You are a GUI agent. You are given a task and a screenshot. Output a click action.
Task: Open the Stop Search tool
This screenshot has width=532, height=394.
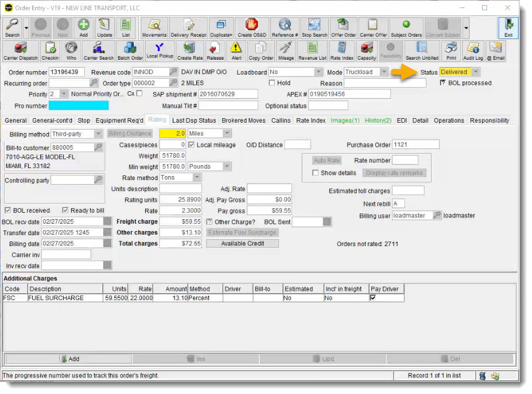coord(314,28)
